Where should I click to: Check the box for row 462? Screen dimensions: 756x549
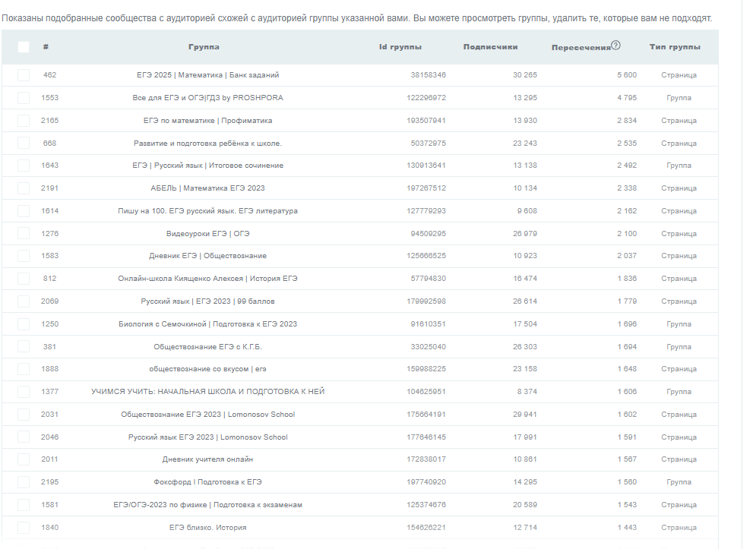click(x=24, y=75)
